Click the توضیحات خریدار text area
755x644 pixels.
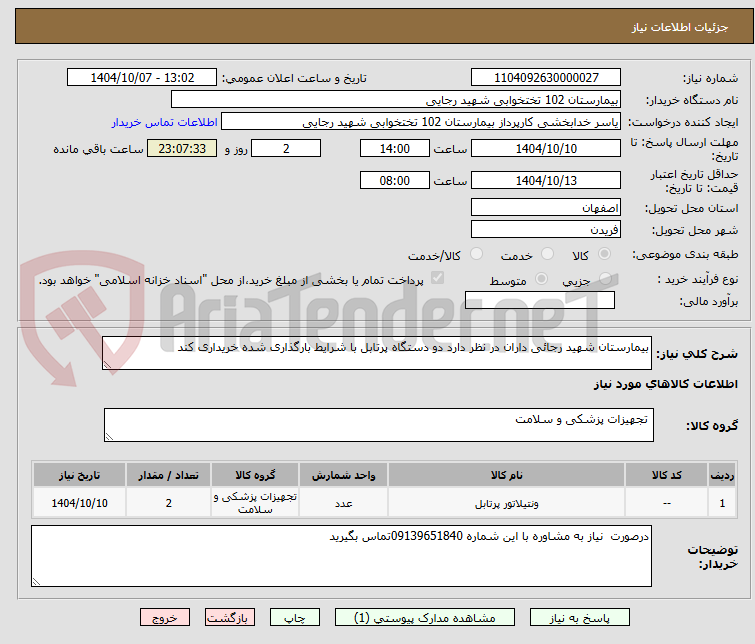pos(341,556)
